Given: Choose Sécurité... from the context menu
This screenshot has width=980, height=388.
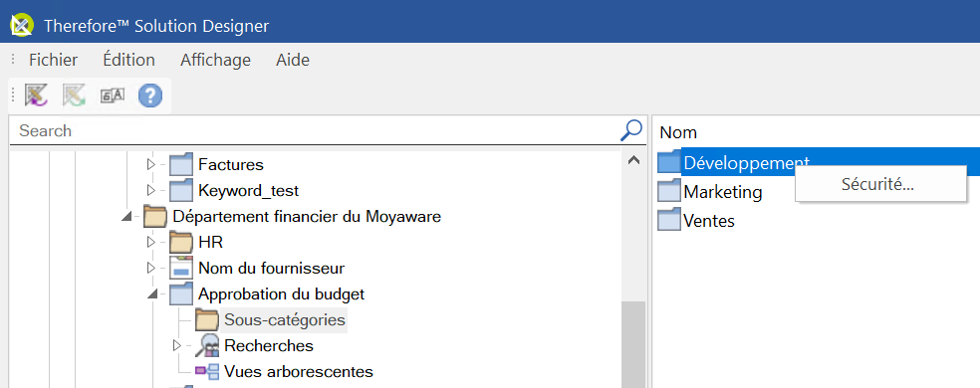Looking at the screenshot, I should tap(880, 184).
